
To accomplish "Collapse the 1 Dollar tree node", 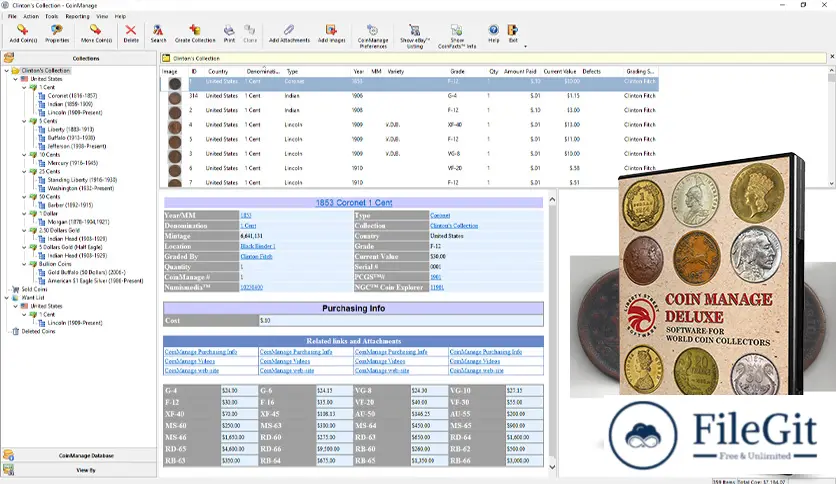I will tap(24, 213).
